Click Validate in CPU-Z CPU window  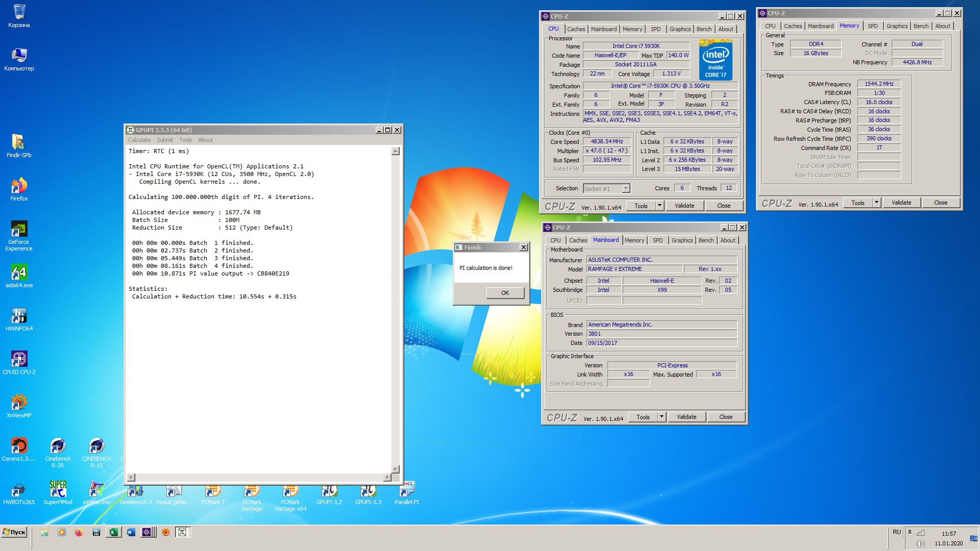coord(684,206)
